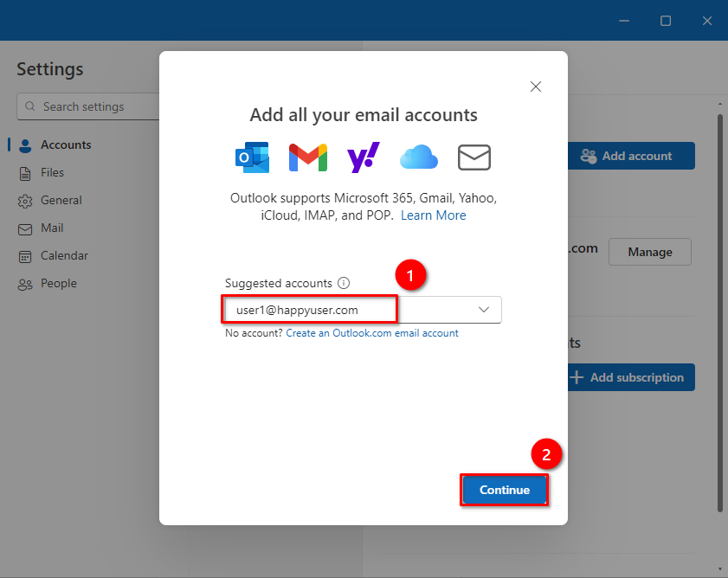The height and width of the screenshot is (578, 728).
Task: Maximize the Outlook window
Action: tap(666, 21)
